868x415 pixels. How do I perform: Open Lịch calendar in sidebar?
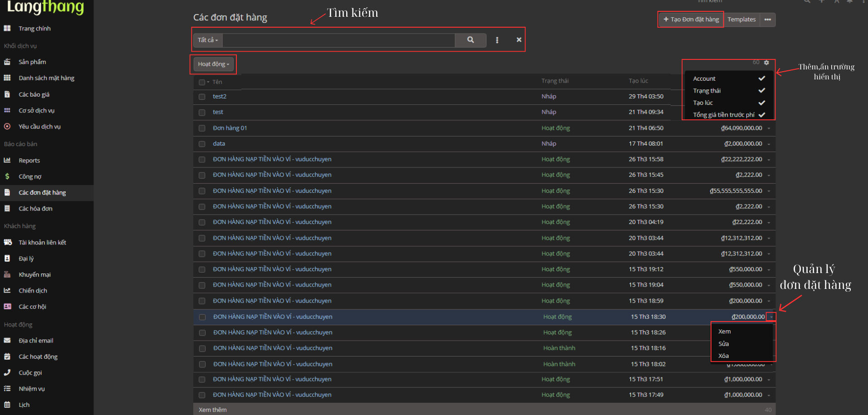[24, 405]
